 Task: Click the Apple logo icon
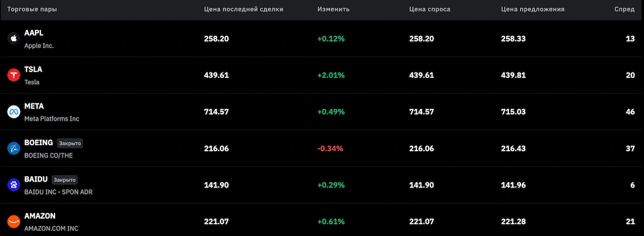pos(13,39)
